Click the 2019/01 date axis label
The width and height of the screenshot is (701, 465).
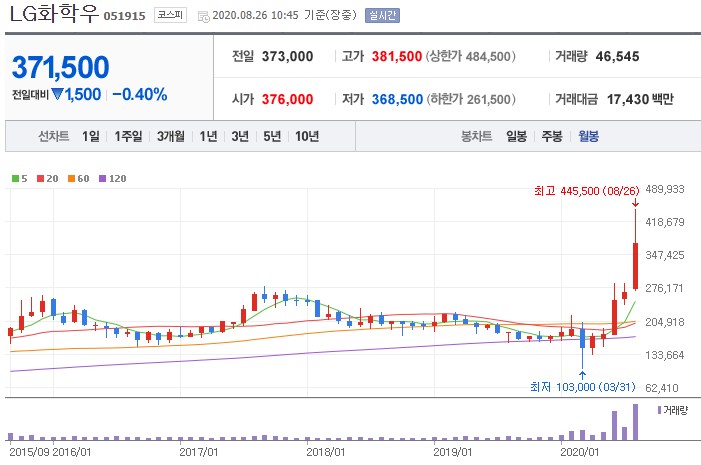click(452, 452)
